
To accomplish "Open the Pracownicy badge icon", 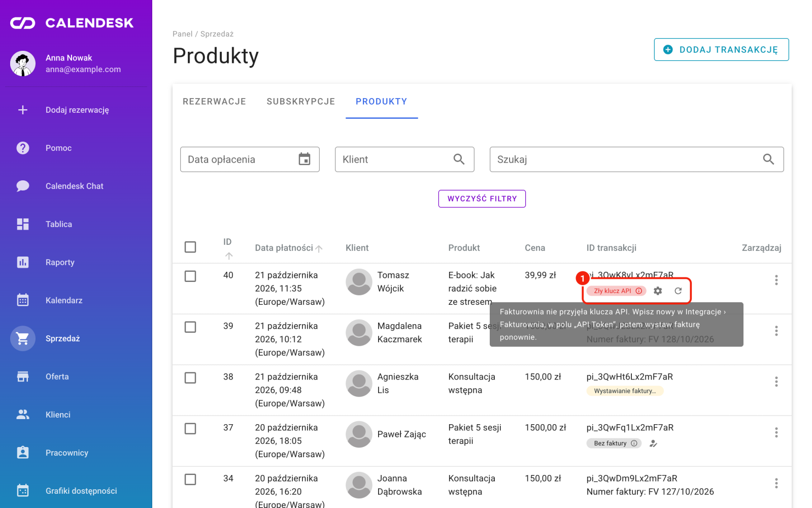I will pos(23,453).
